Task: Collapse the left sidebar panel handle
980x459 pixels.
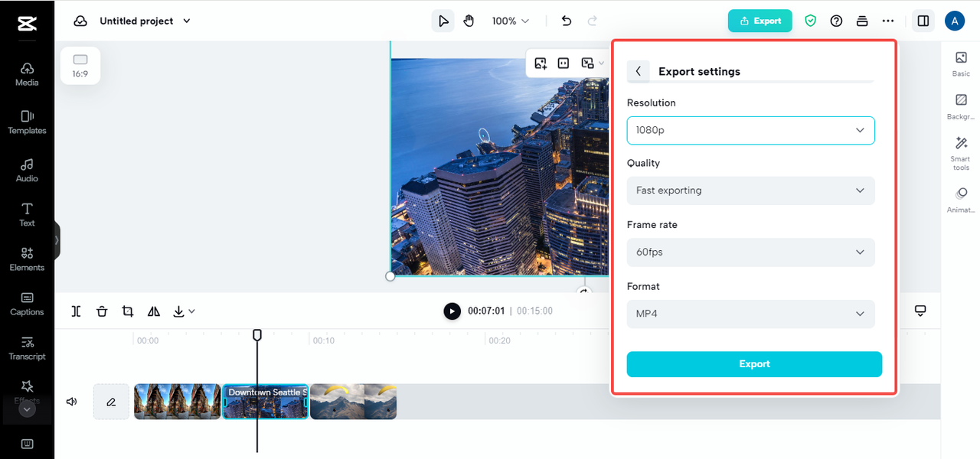Action: click(57, 240)
